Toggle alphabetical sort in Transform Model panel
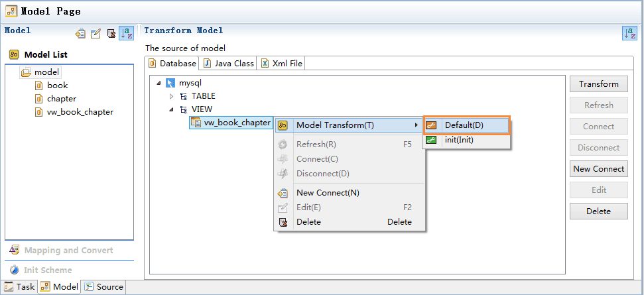This screenshot has width=644, height=295. tap(630, 33)
